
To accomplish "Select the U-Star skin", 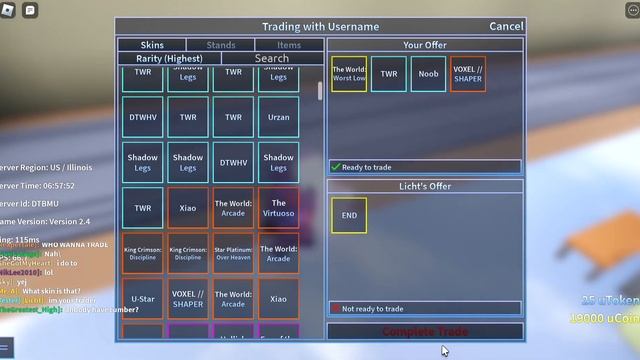I will click(x=142, y=299).
